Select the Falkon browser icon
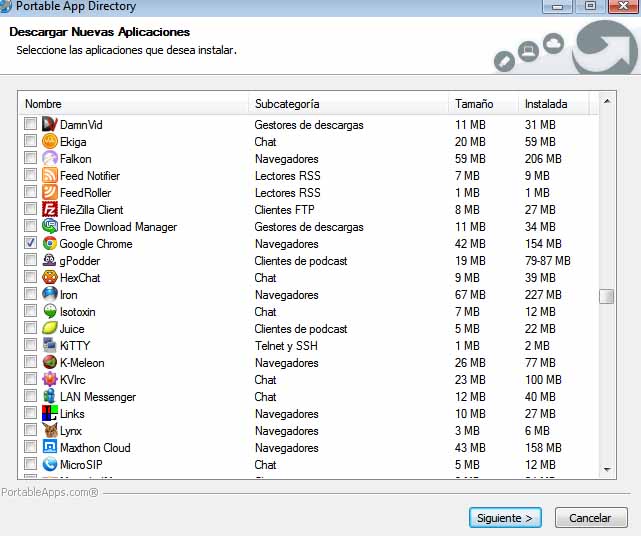The width and height of the screenshot is (641, 536). click(x=49, y=158)
